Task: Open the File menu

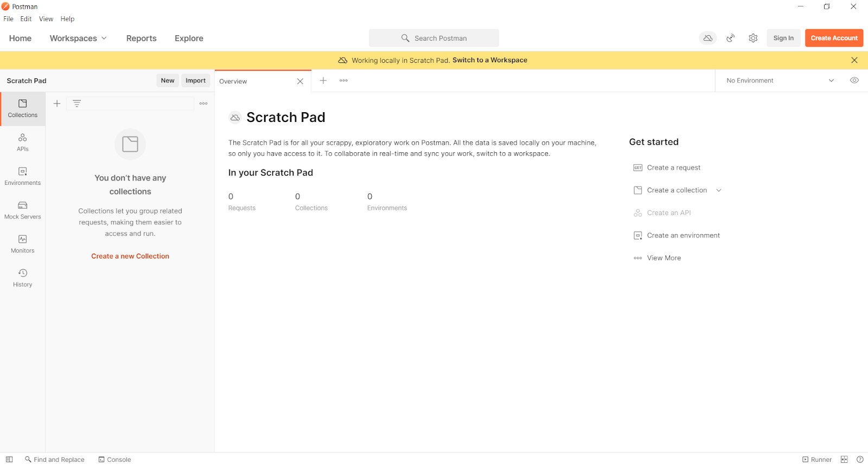Action: [x=9, y=19]
